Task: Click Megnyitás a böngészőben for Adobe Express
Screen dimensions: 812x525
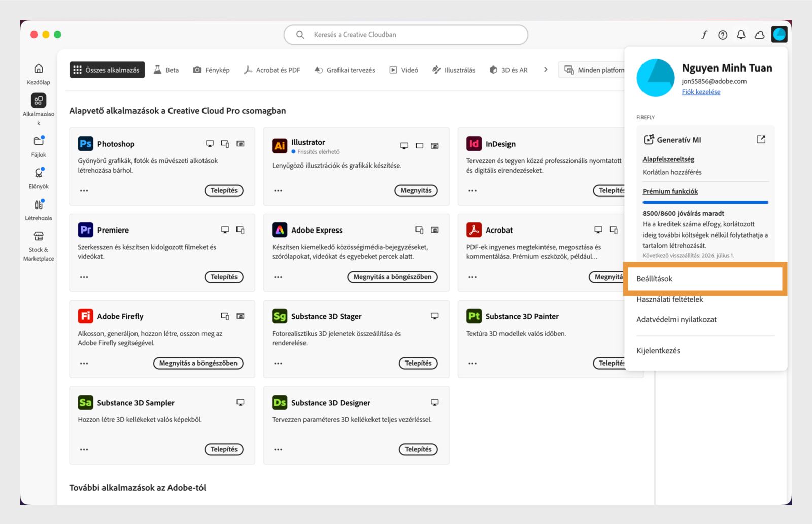Action: tap(392, 277)
